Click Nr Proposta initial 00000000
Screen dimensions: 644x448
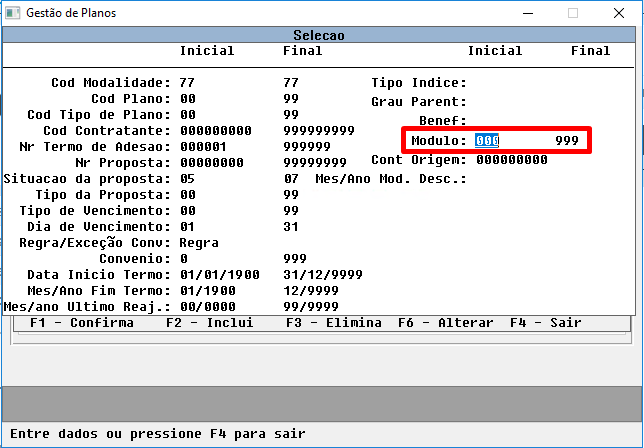click(212, 163)
